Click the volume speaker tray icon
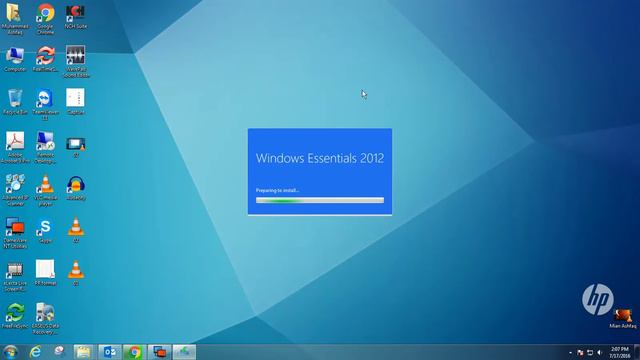The width and height of the screenshot is (640, 360). point(599,353)
